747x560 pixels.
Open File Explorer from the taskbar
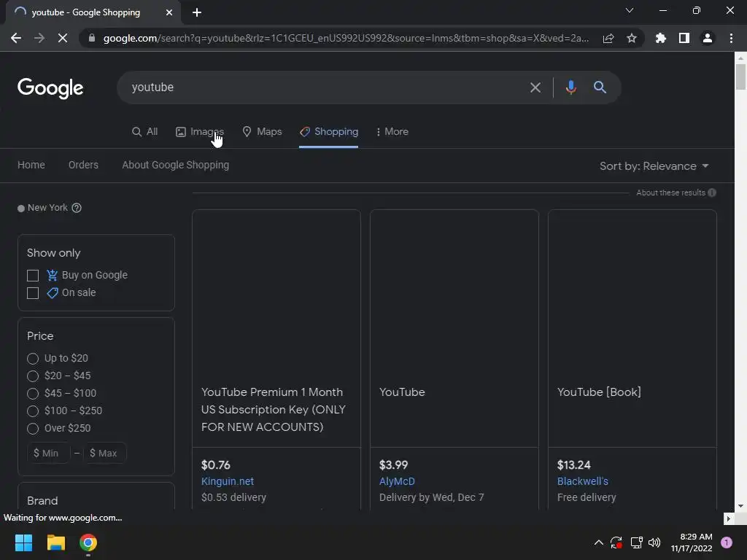[x=55, y=542]
